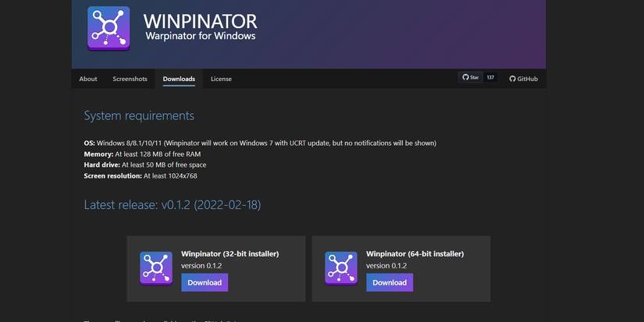Switch to the Screenshots tab
Image resolution: width=644 pixels, height=322 pixels.
(x=130, y=79)
